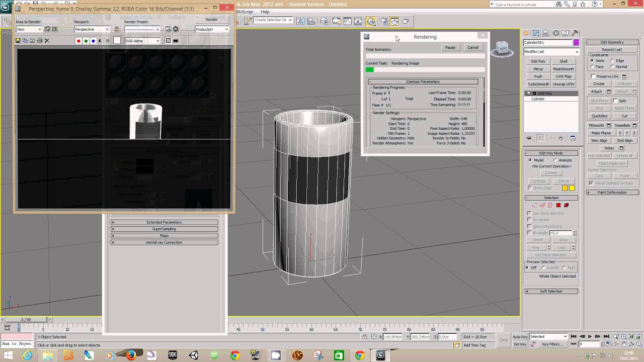
Task: Click the Render button in frame window
Action: click(211, 20)
